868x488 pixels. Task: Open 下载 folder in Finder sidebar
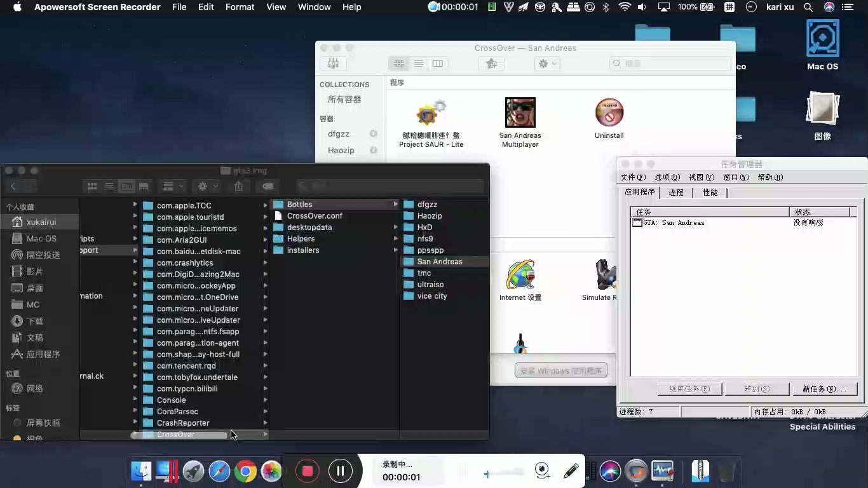pos(41,322)
